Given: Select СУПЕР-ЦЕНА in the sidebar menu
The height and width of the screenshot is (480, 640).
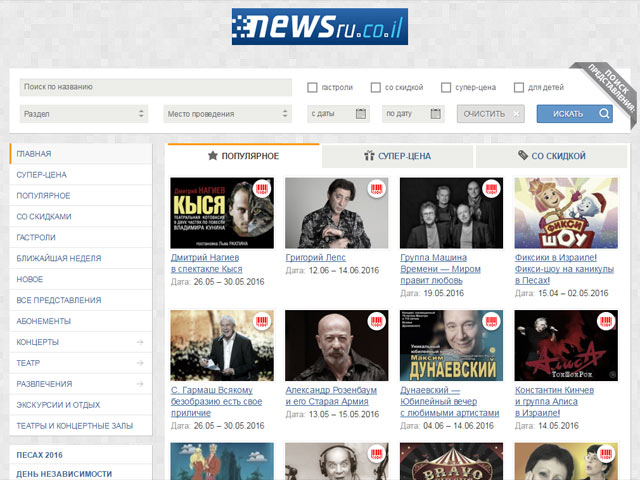Looking at the screenshot, I should 81,175.
